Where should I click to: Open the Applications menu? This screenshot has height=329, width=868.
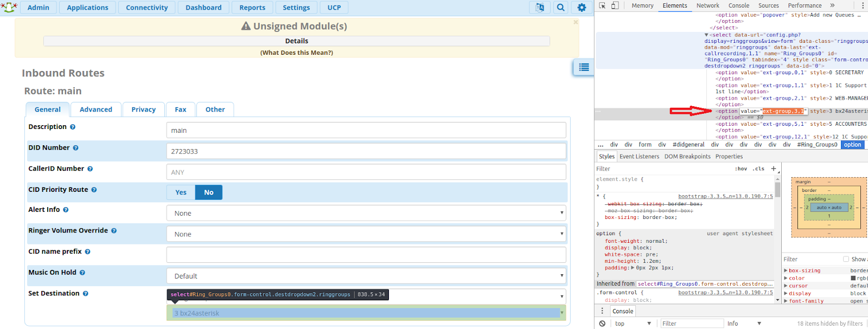88,8
